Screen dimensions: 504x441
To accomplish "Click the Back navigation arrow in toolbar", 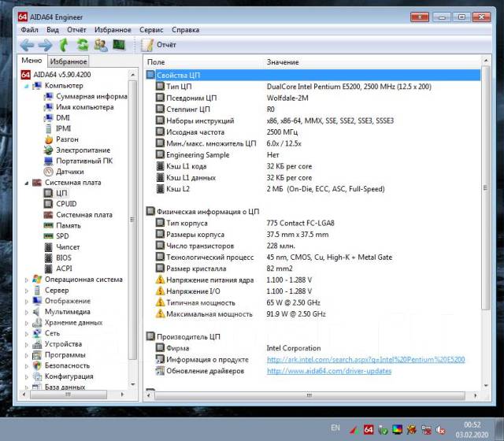I will coord(26,45).
